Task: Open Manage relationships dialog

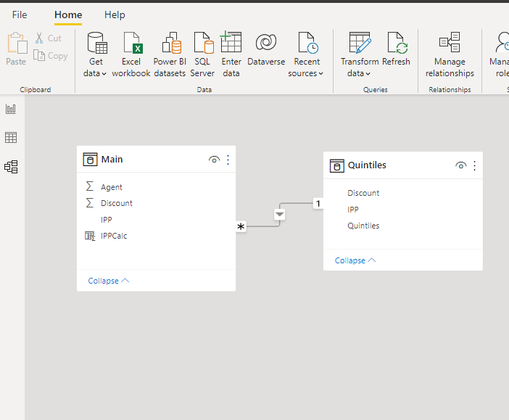Action: click(x=450, y=54)
